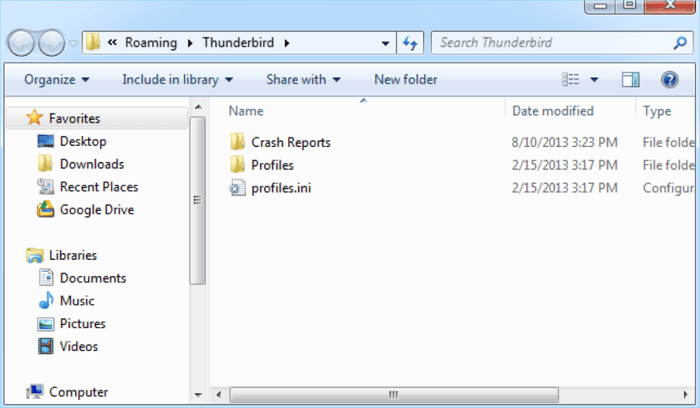The image size is (700, 408).
Task: Expand the arrow after Thunderbird breadcrumb
Action: click(x=287, y=43)
